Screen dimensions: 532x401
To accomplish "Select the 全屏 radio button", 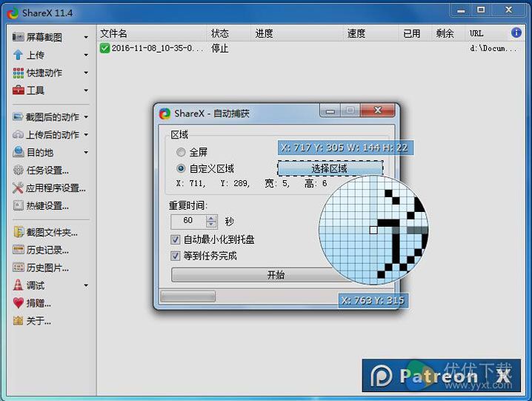I will pyautogui.click(x=181, y=152).
